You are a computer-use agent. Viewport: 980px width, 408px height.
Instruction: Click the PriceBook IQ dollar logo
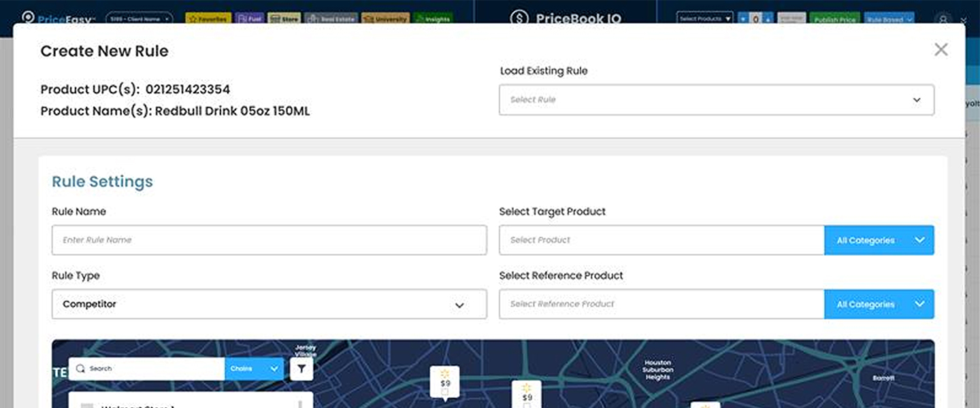pos(519,18)
